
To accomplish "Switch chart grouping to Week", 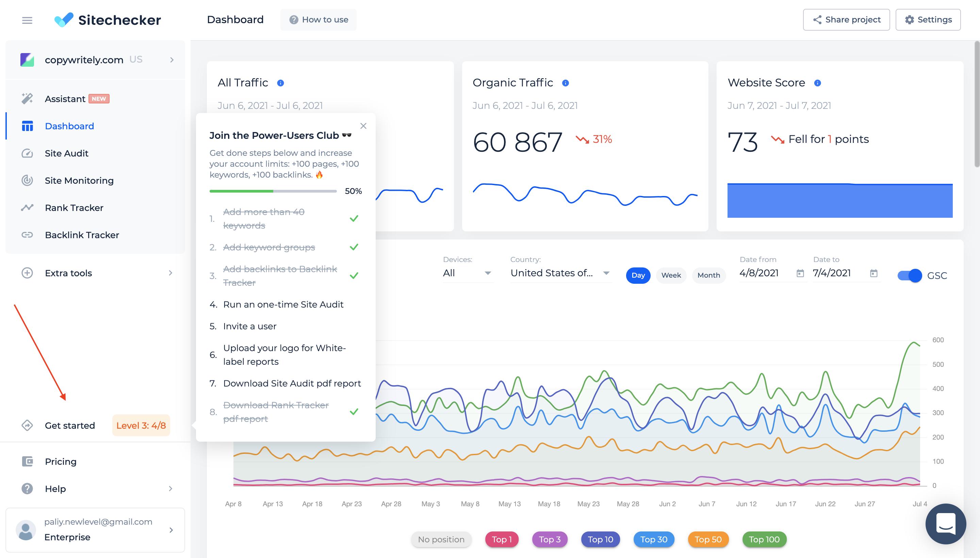I will [671, 275].
